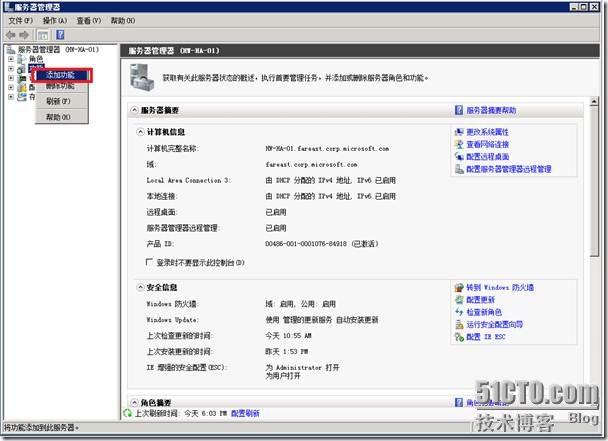Choose 删除功能 in the context menu
This screenshot has height=441, width=608.
point(62,86)
